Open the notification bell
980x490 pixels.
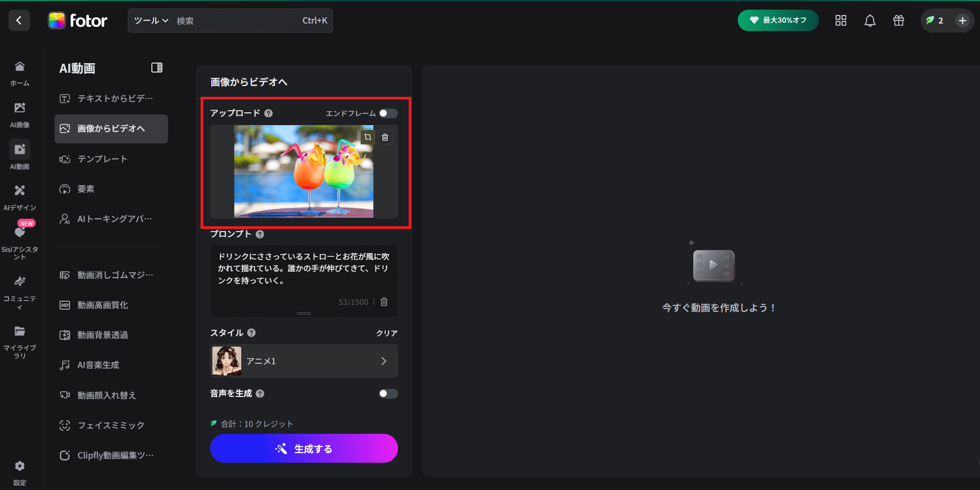coord(869,20)
